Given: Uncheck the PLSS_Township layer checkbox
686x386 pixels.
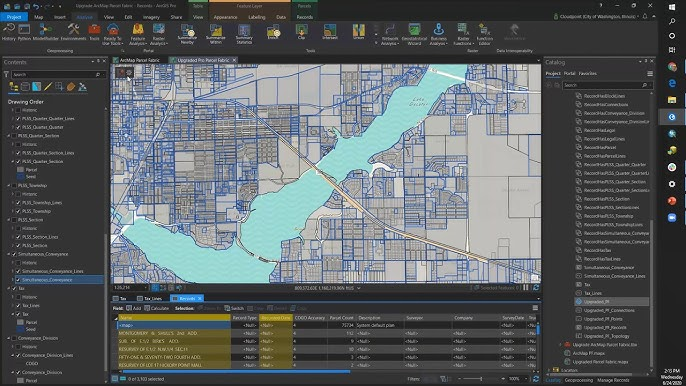Looking at the screenshot, I should pyautogui.click(x=18, y=211).
